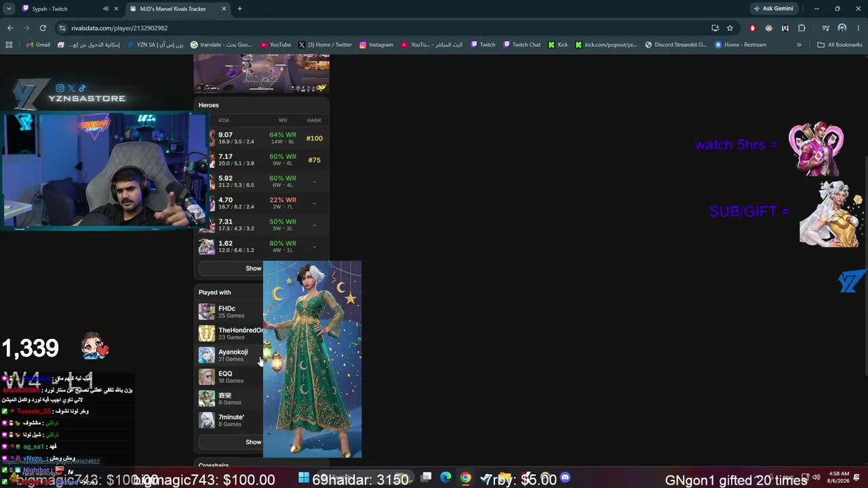Open Ayanokoji player profile
Viewport: 868px width, 488px height.
coord(233,352)
